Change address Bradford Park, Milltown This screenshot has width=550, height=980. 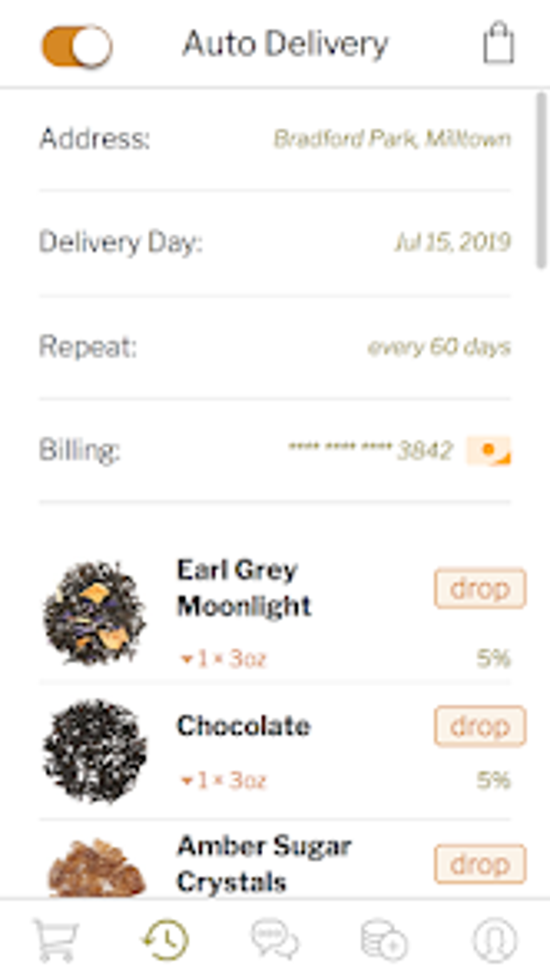[392, 139]
